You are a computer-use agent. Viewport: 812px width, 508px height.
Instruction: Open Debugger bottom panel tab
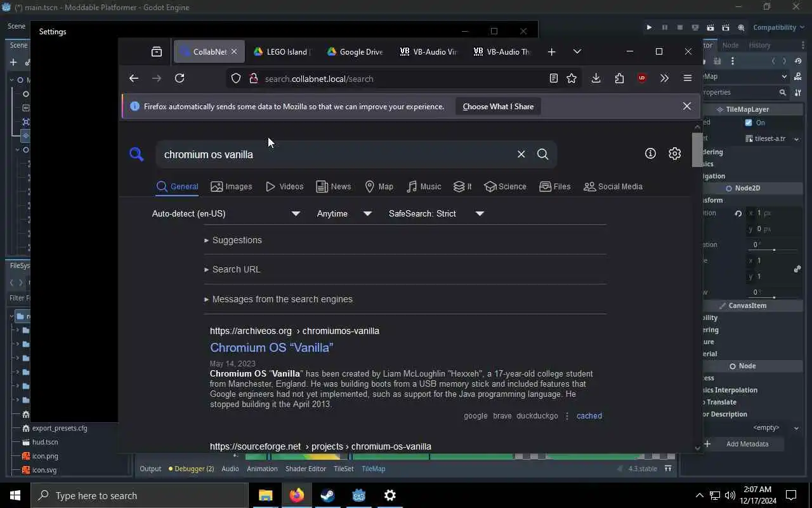tap(191, 469)
